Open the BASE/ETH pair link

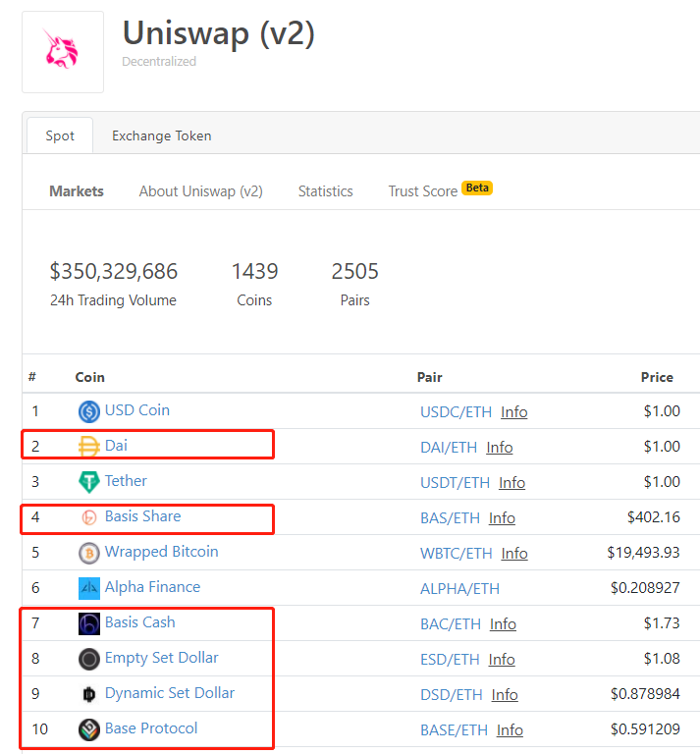pyautogui.click(x=454, y=730)
